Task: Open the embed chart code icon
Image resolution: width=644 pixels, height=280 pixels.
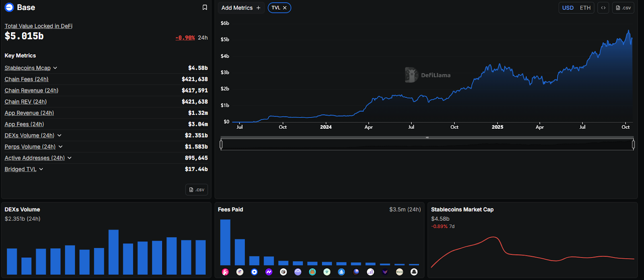Action: 603,8
